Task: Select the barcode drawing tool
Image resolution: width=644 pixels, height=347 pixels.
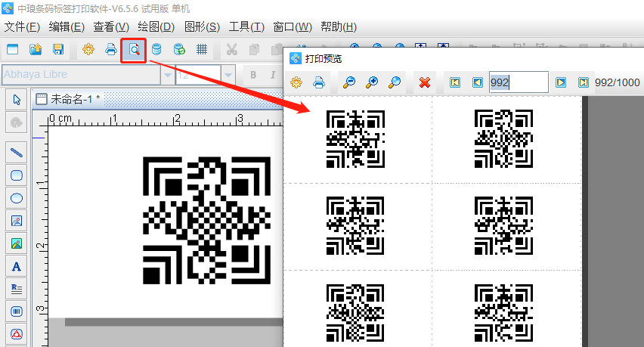Action: click(17, 311)
